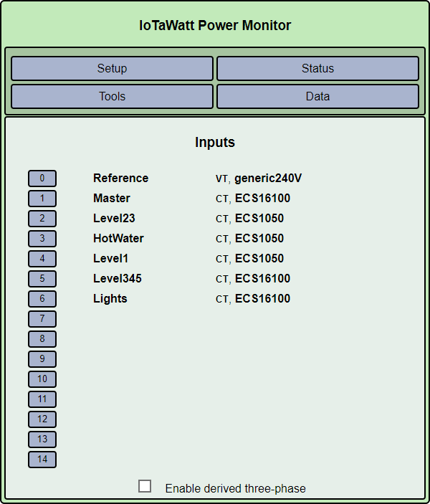Enable derived three-phase checkbox

coord(145,486)
